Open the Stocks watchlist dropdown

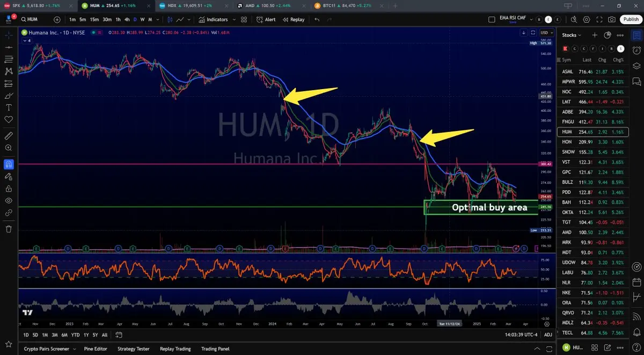(572, 35)
